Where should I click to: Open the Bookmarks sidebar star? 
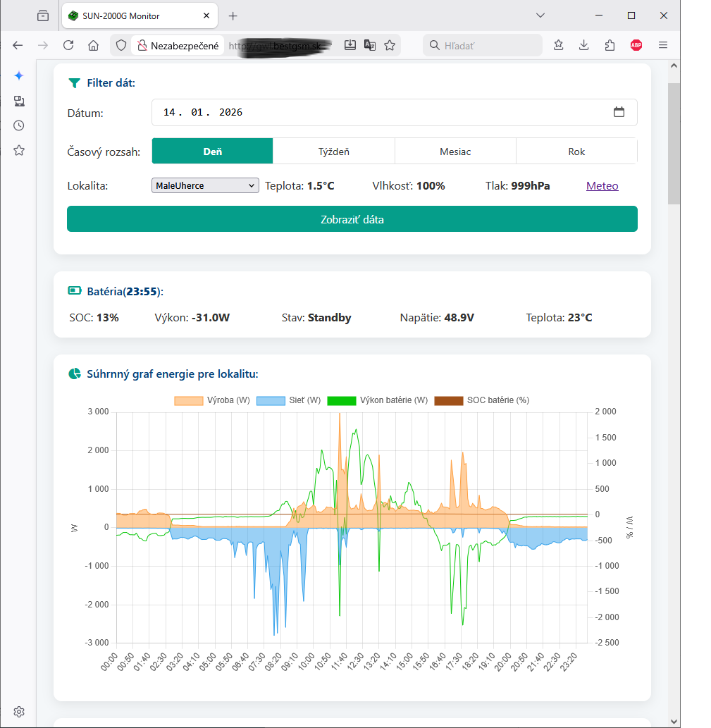19,150
